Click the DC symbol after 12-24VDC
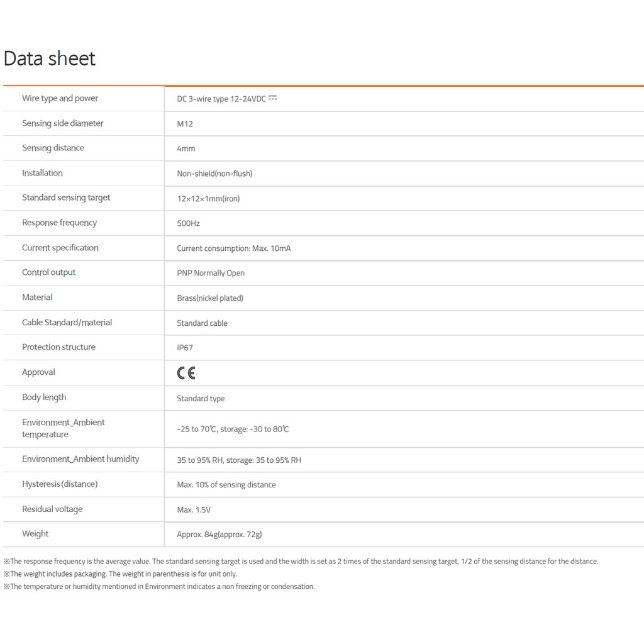The image size is (644, 644). [272, 98]
